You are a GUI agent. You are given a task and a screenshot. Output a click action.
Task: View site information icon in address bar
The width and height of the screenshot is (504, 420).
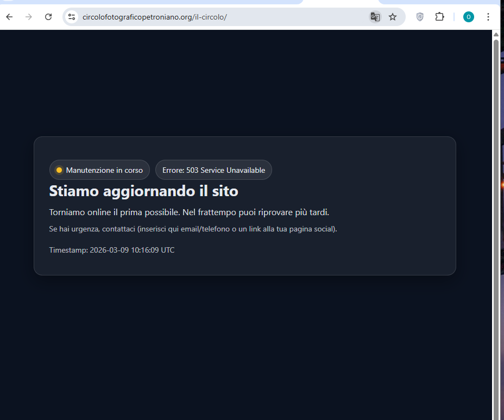(x=72, y=17)
